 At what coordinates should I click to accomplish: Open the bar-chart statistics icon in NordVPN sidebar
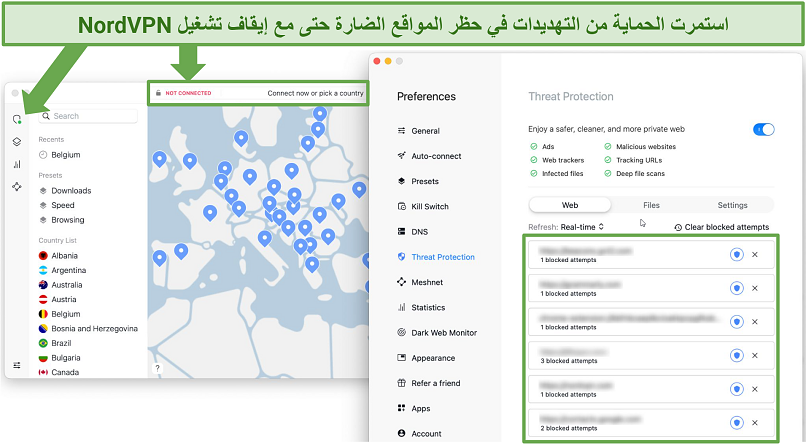click(x=17, y=164)
